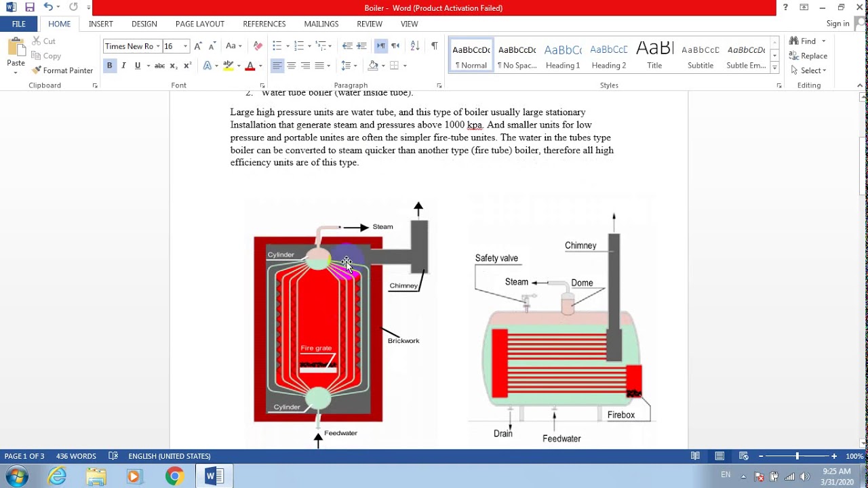Save the document from Quick Access toolbar
Viewport: 868px width, 488px height.
(29, 7)
